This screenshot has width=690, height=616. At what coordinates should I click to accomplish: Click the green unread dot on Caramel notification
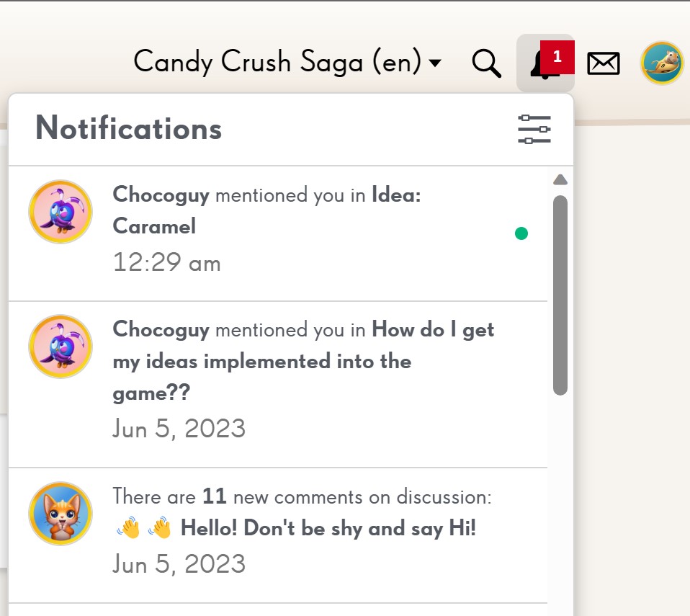pos(521,233)
